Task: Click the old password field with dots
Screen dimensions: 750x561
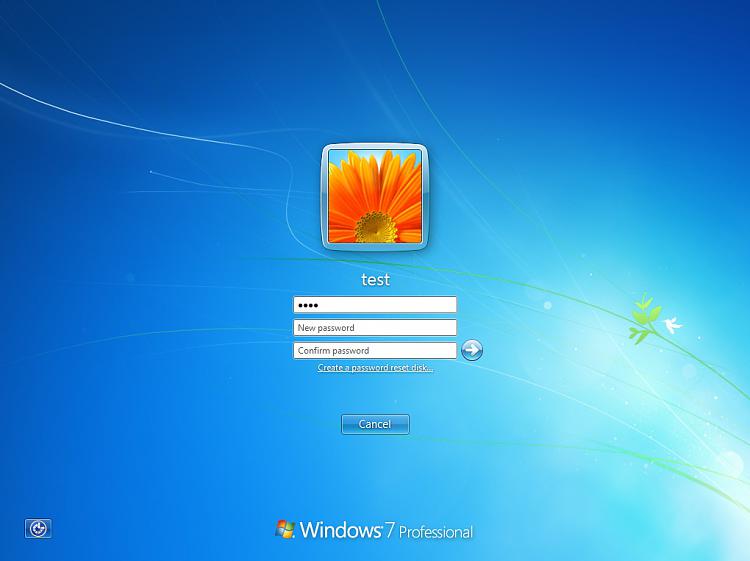Action: click(375, 305)
